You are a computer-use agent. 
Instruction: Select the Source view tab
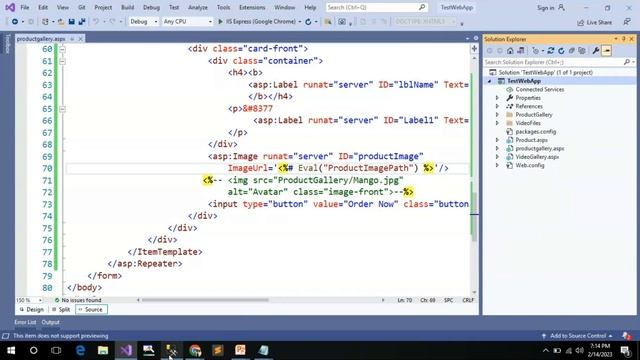(x=91, y=310)
